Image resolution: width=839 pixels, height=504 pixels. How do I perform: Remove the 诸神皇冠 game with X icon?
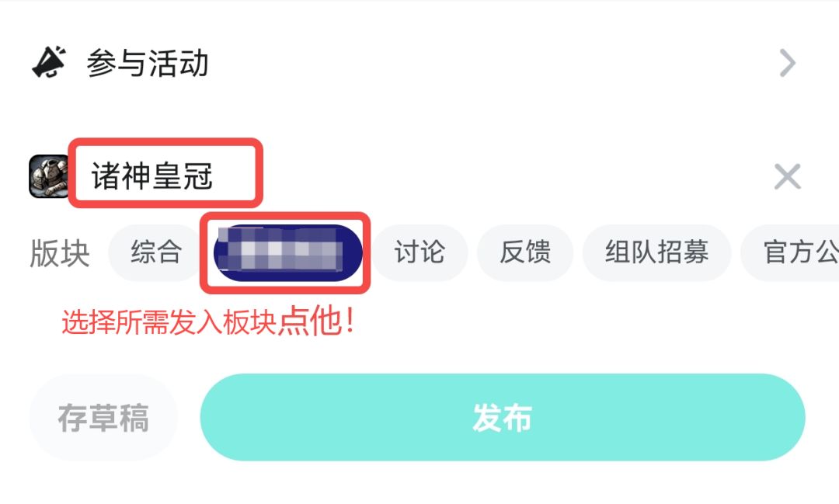tap(787, 177)
